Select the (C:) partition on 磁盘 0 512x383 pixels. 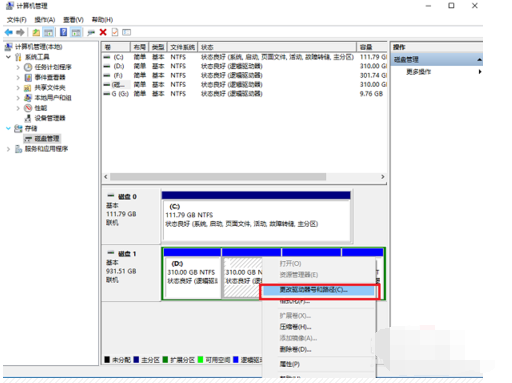pyautogui.click(x=256, y=221)
